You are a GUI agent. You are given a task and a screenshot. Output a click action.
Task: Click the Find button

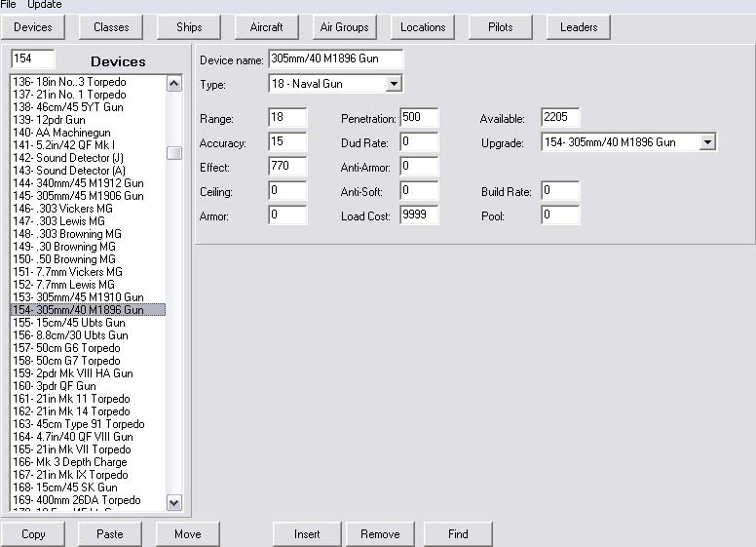(458, 534)
